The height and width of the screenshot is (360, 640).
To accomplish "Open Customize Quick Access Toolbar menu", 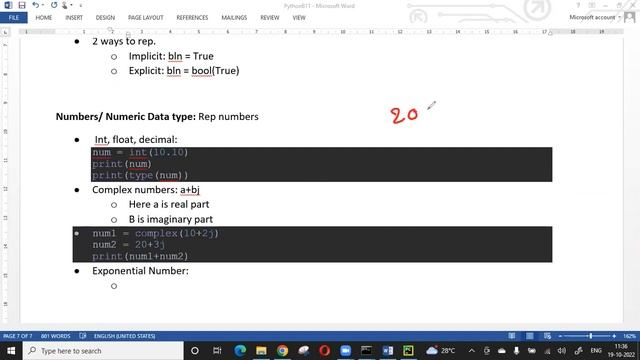I will click(80, 5).
